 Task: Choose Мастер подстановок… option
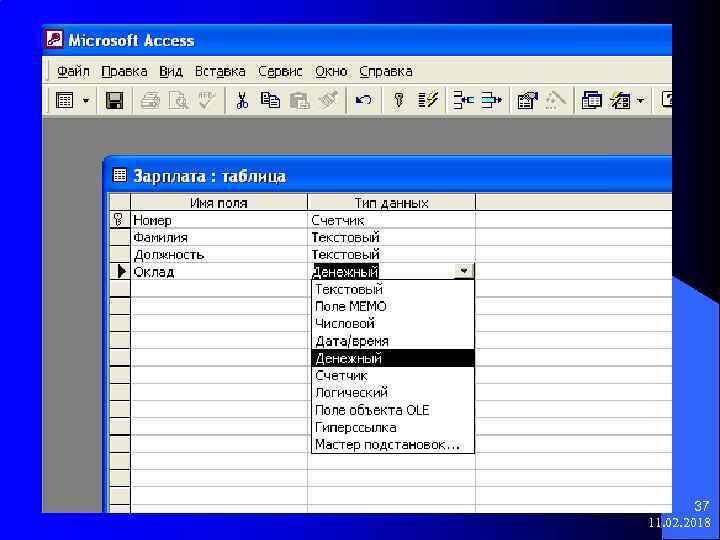[x=393, y=444]
